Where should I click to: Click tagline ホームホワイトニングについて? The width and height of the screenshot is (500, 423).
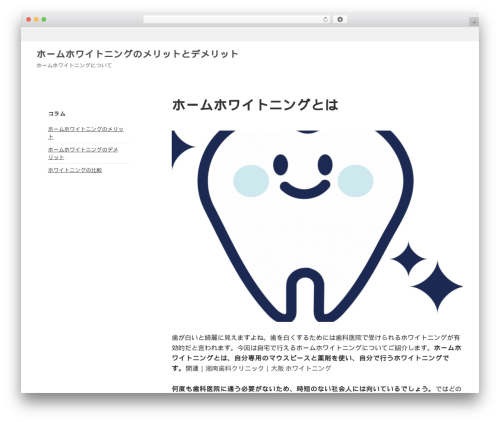tap(74, 65)
